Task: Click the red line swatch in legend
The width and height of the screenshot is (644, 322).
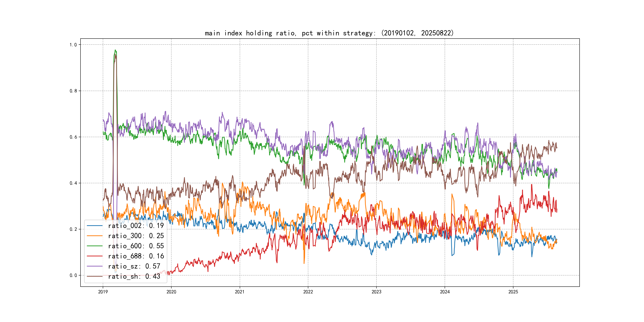Action: [95, 256]
